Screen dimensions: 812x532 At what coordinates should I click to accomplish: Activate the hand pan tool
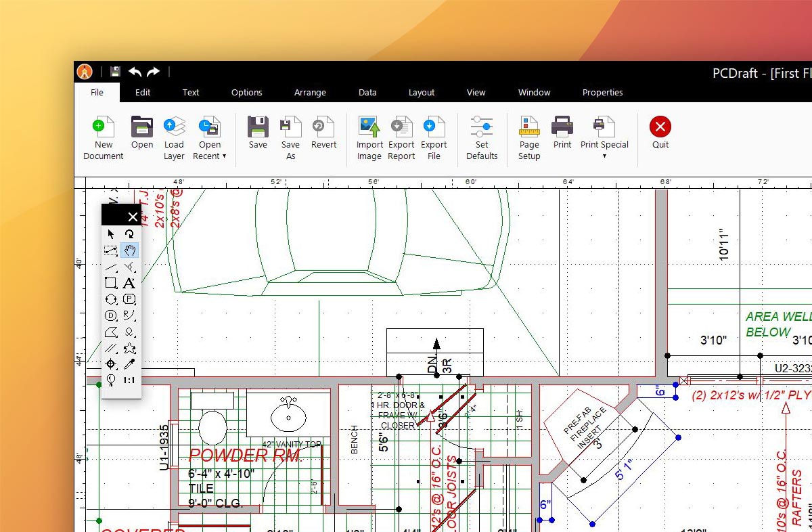(x=129, y=250)
